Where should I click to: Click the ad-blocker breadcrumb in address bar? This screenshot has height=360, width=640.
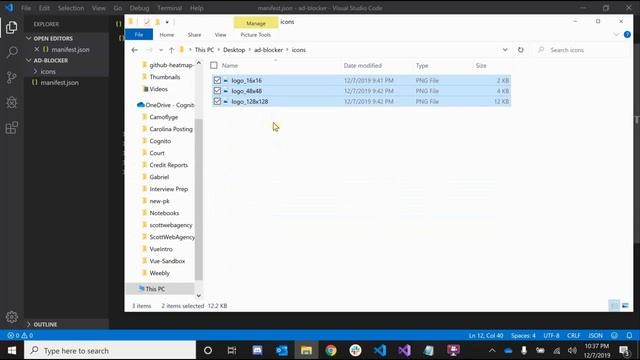(268, 50)
